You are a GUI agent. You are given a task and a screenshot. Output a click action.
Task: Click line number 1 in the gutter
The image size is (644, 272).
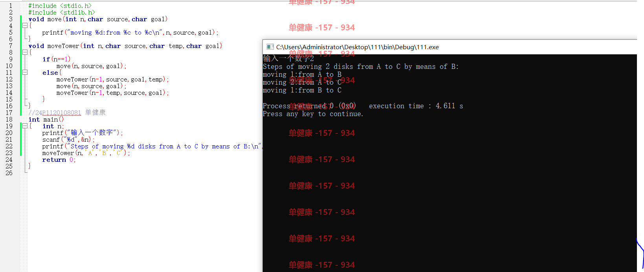pos(11,6)
